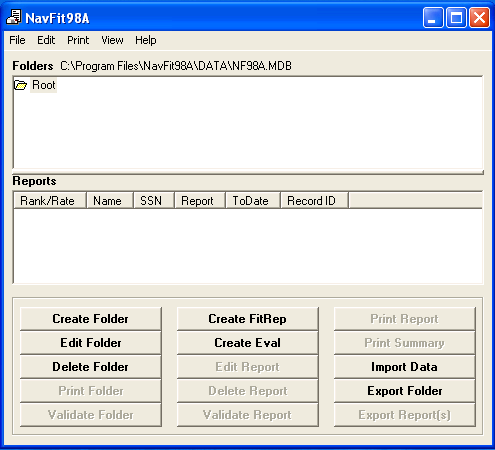
Task: Click the Record ID column header
Action: (315, 201)
